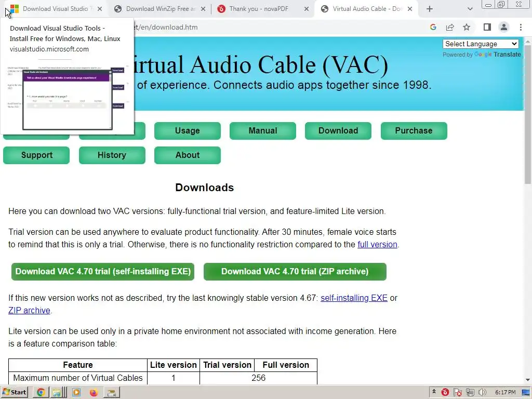Go to the Download page button
This screenshot has height=399, width=532.
338,130
